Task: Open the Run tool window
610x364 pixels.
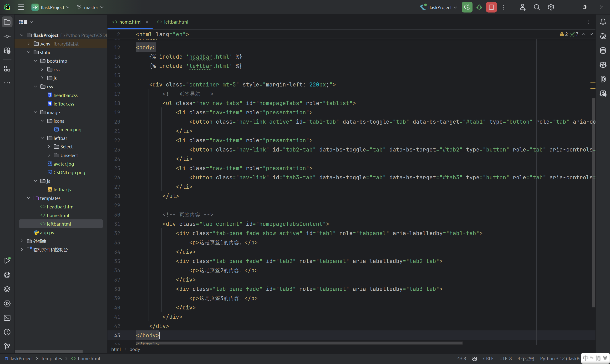Action: tap(7, 260)
